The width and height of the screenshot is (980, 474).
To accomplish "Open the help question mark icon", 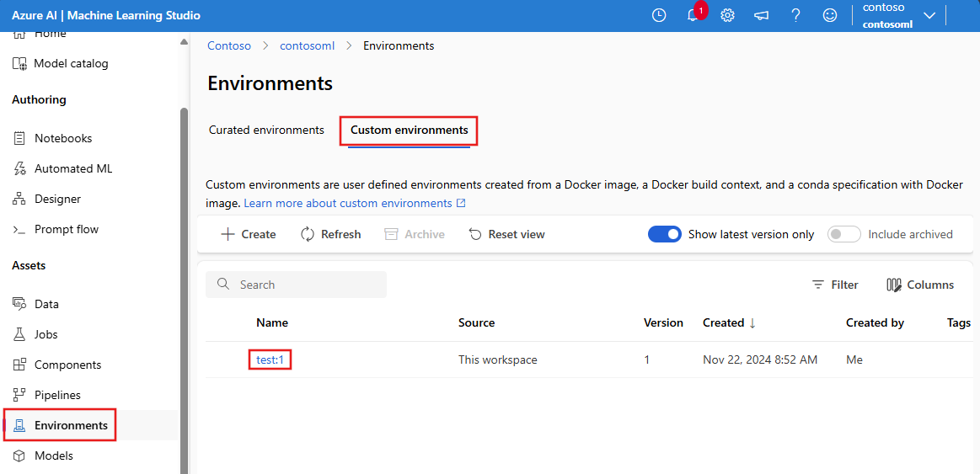I will point(795,15).
